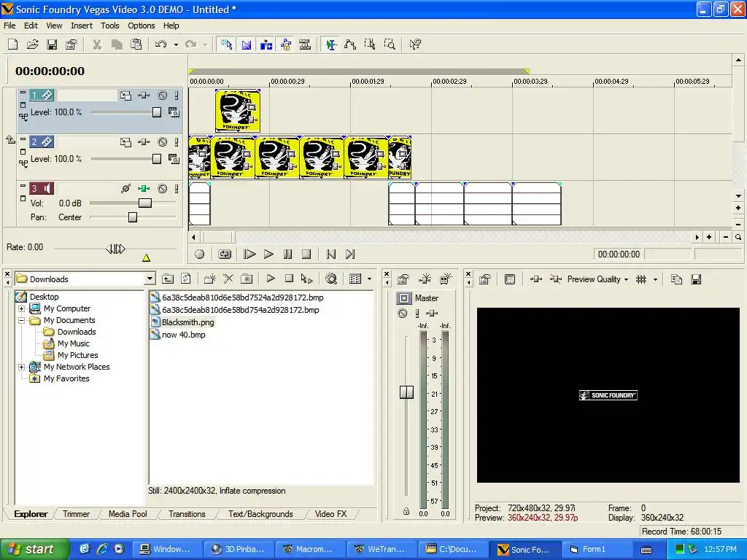
Task: Adjust track 3 Vol slider handle
Action: point(145,203)
